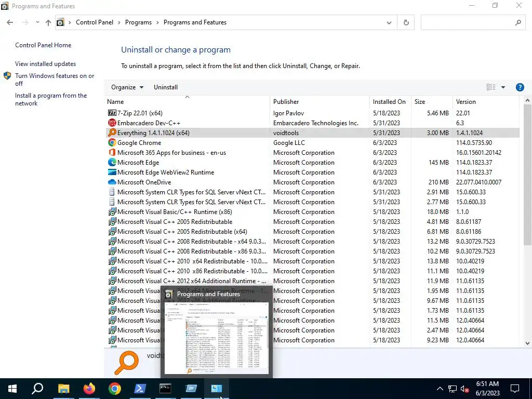Click the search magnifier in search box

point(518,23)
